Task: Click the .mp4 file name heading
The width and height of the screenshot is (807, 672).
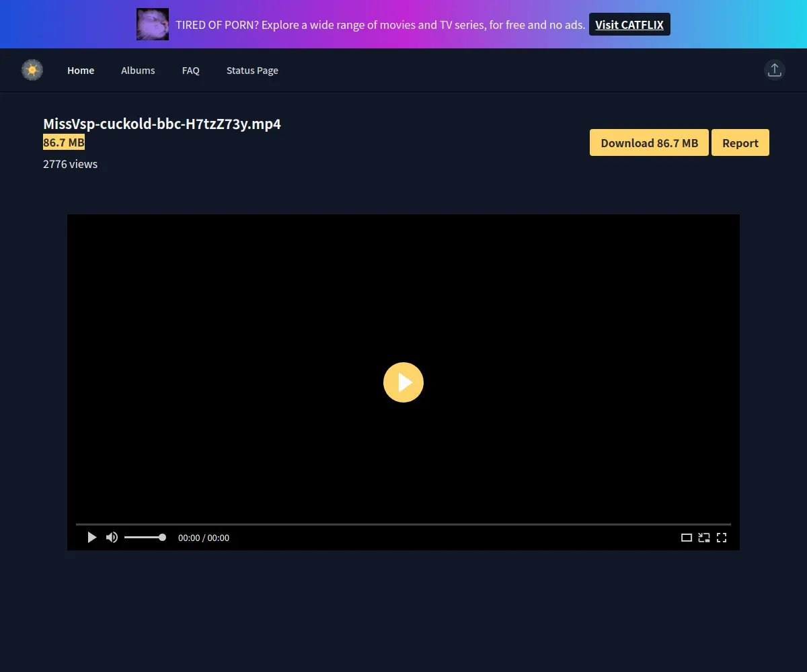Action: click(x=162, y=124)
